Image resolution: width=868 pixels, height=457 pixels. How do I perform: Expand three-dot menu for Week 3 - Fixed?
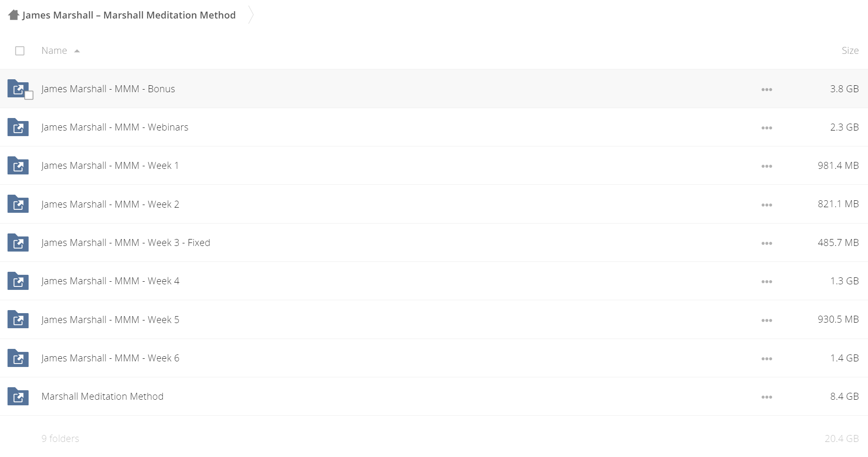[766, 243]
